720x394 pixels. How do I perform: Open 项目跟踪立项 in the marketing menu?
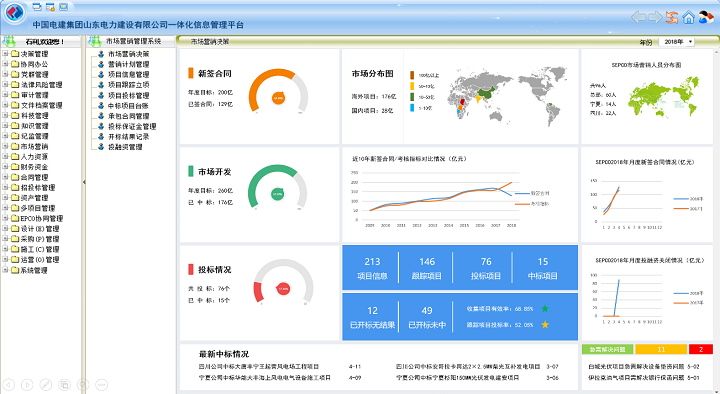[129, 85]
